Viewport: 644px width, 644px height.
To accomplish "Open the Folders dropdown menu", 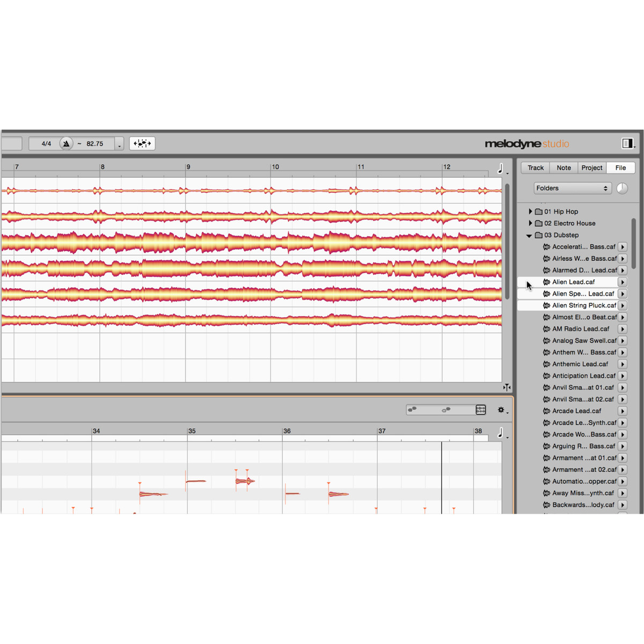I will click(572, 188).
